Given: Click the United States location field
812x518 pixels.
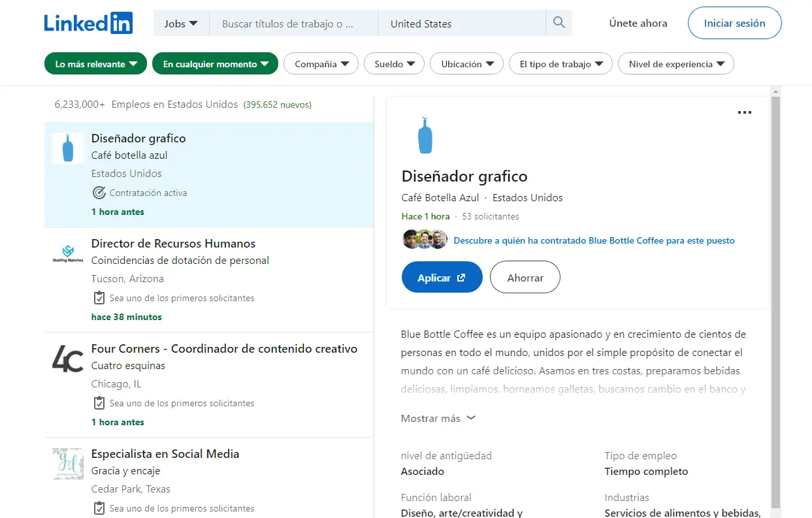Looking at the screenshot, I should (x=461, y=24).
